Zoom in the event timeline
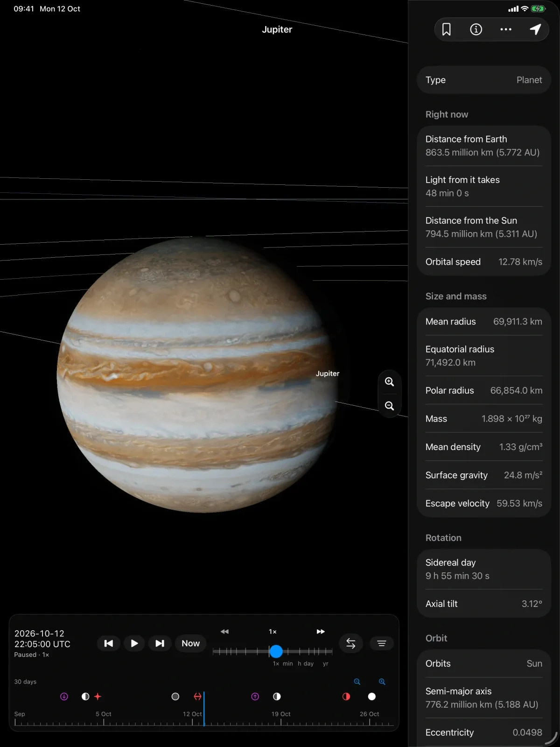Screen dimensions: 560x747 tap(382, 682)
